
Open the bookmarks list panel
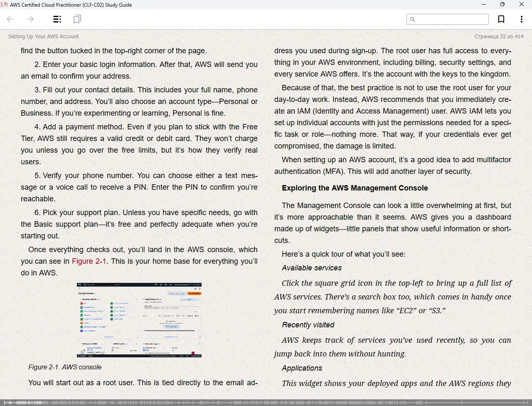77,19
